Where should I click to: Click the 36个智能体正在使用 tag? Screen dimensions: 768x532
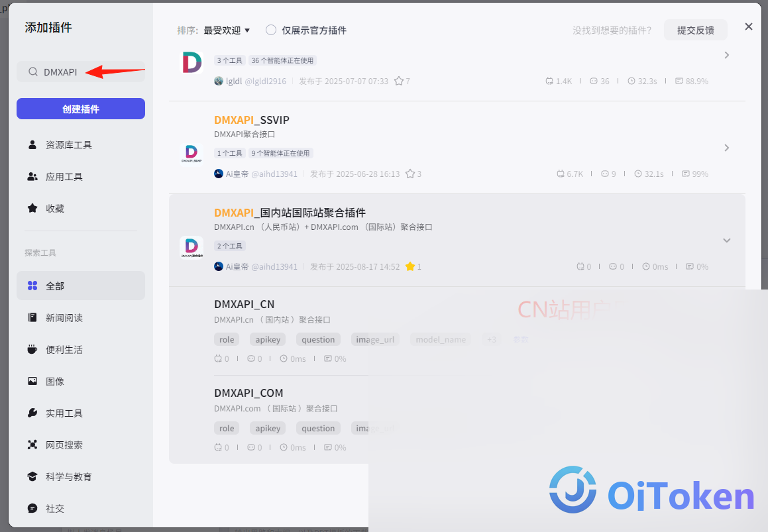tap(282, 61)
